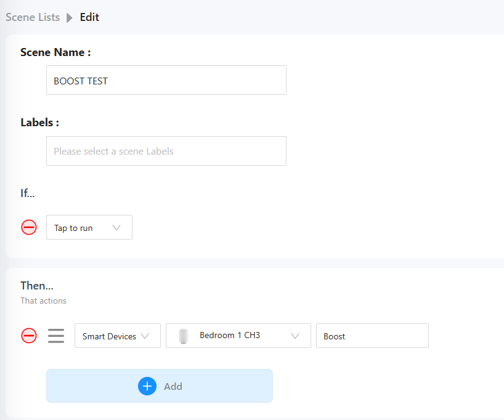Select the "Then..." section heading
This screenshot has height=420, width=504.
pyautogui.click(x=37, y=286)
